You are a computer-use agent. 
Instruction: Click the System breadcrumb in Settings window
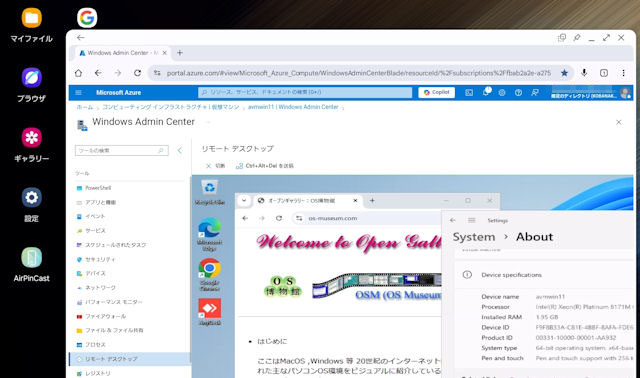click(474, 237)
